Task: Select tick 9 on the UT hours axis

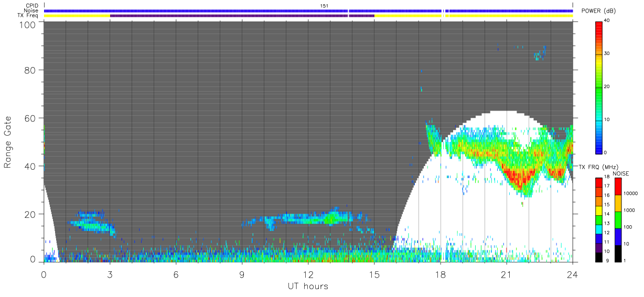Action: pos(242,274)
